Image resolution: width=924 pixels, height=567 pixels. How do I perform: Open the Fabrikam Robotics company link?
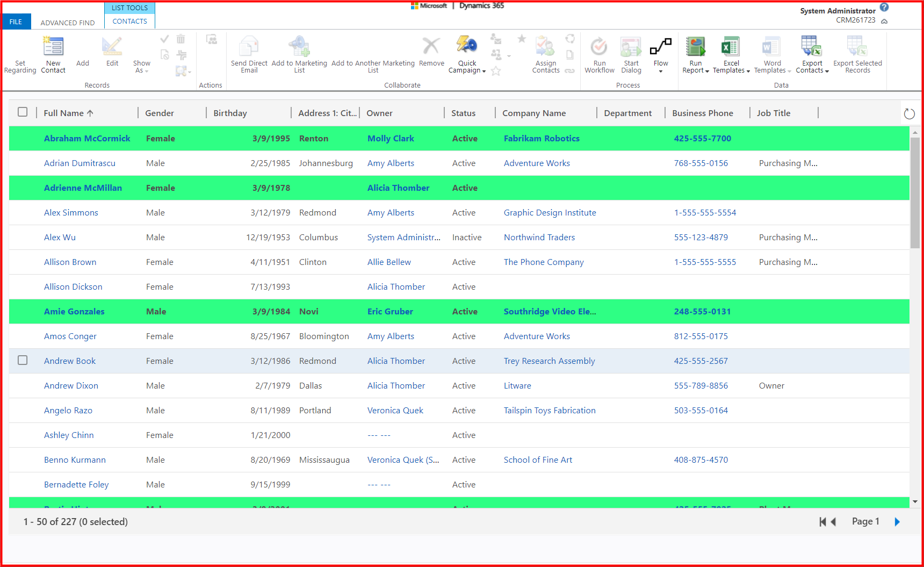click(542, 138)
